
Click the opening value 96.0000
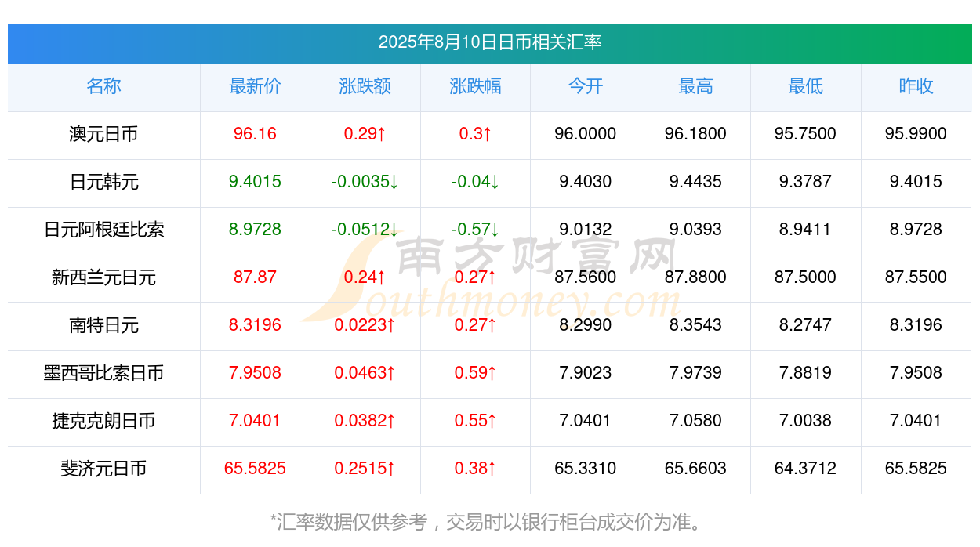[586, 134]
